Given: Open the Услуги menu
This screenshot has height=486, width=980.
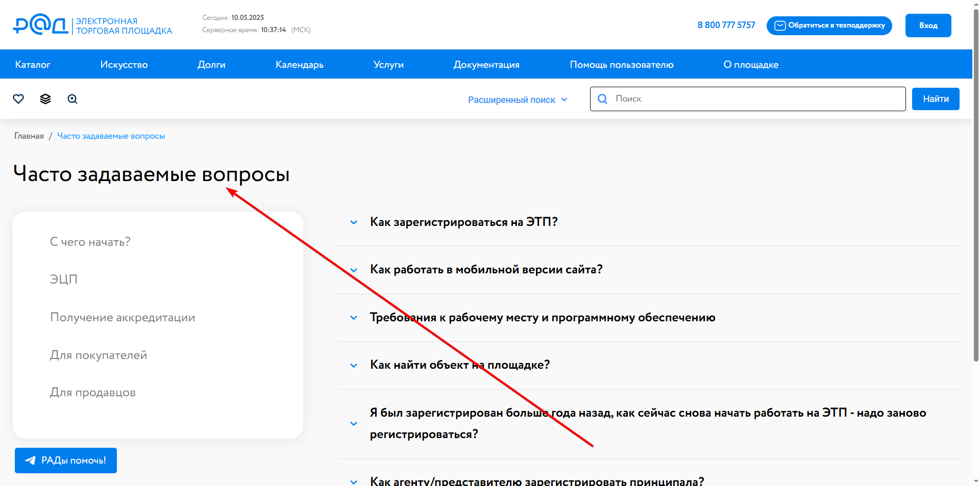Looking at the screenshot, I should tap(388, 65).
